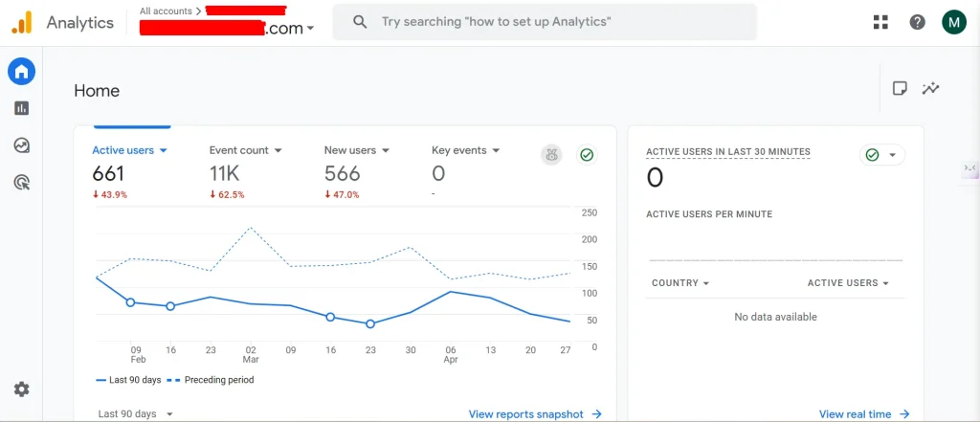Image resolution: width=980 pixels, height=422 pixels.
Task: Click chart data point at 09 Feb
Action: (130, 302)
